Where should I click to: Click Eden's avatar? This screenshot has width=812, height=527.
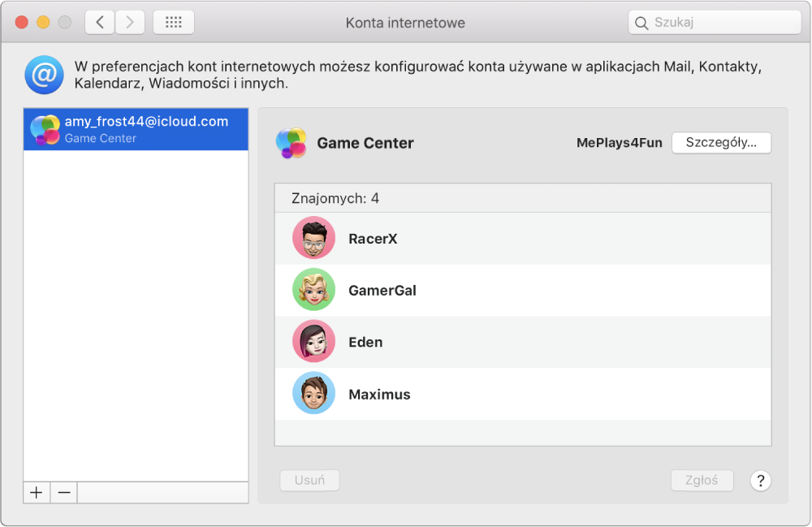[x=313, y=342]
